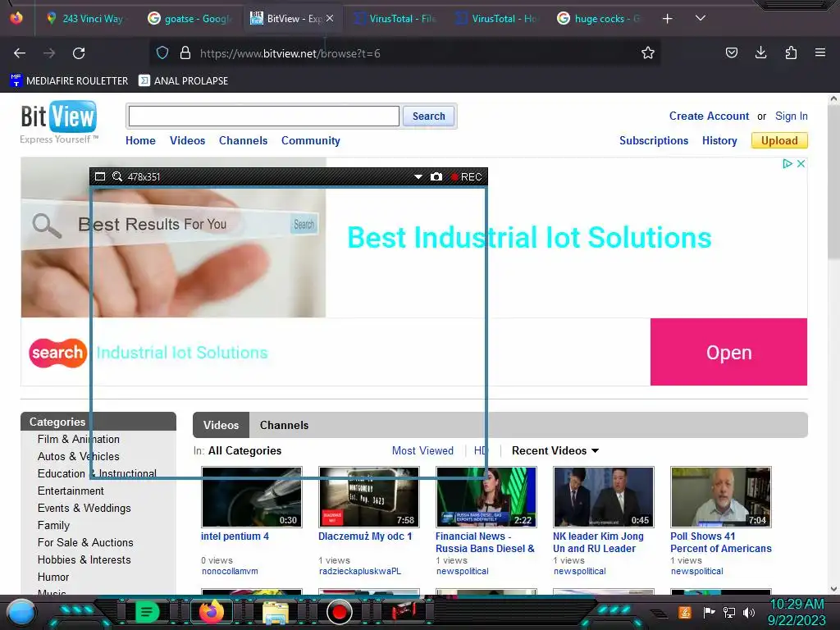This screenshot has width=840, height=630.
Task: Open History link
Action: [x=719, y=140]
